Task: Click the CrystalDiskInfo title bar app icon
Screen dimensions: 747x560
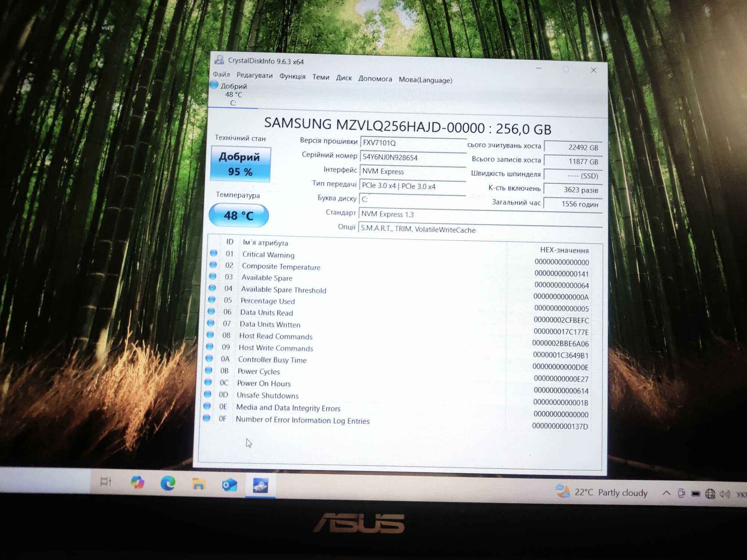Action: (219, 60)
